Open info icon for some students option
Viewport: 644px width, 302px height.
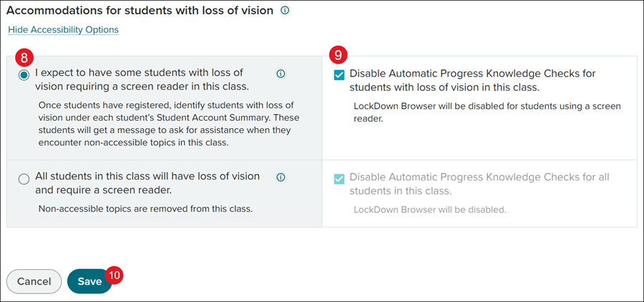pos(280,73)
